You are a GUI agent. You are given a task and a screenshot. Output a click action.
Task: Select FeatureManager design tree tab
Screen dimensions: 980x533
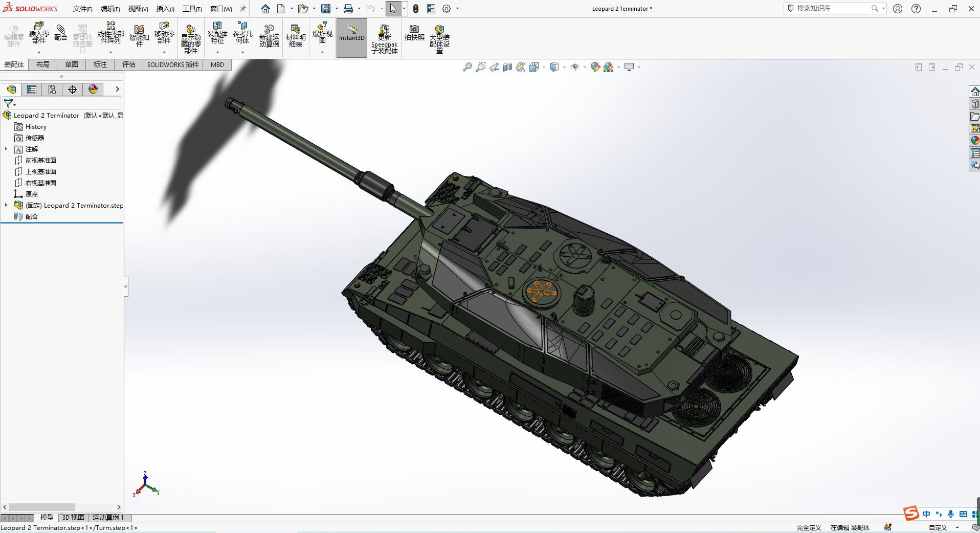[11, 90]
